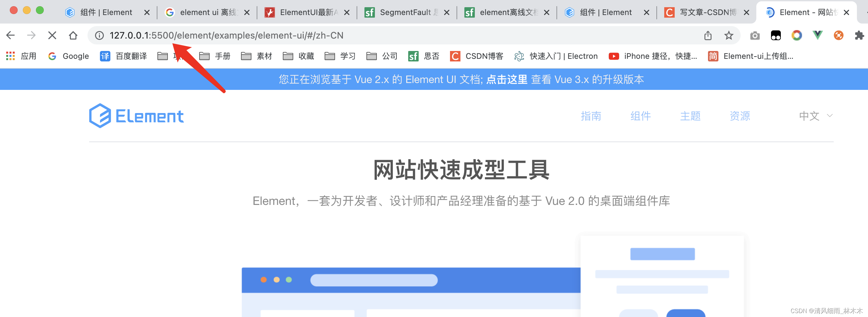Open the extensions puzzle piece menu
Image resolution: width=868 pixels, height=317 pixels.
coord(859,35)
